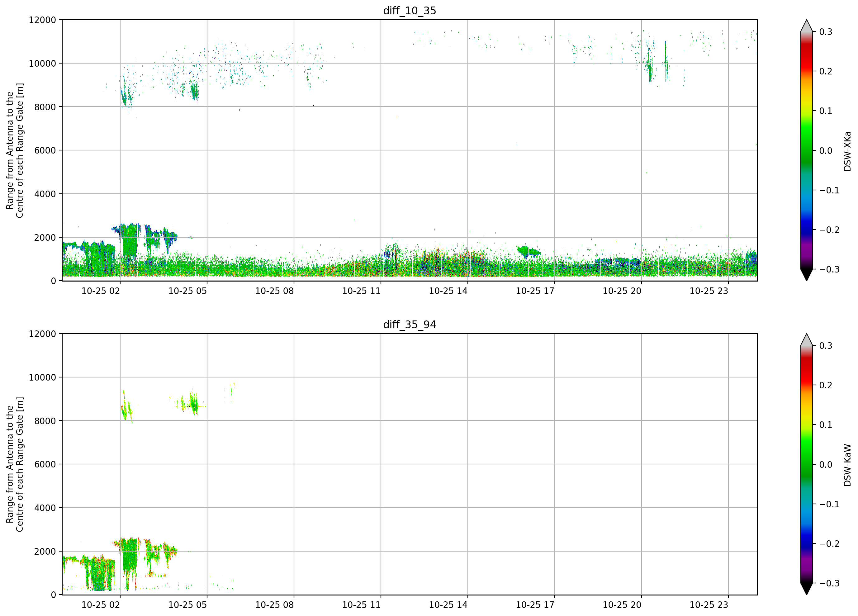Click the 10000 y-tick in diff_35_94
The image size is (858, 616).
pyautogui.click(x=42, y=378)
